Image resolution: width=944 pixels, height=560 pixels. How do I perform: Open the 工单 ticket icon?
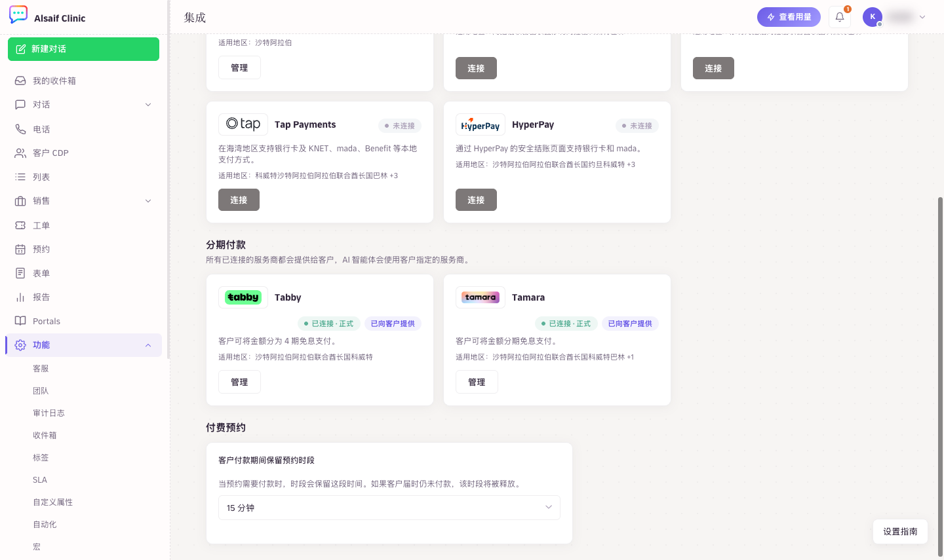tap(20, 225)
